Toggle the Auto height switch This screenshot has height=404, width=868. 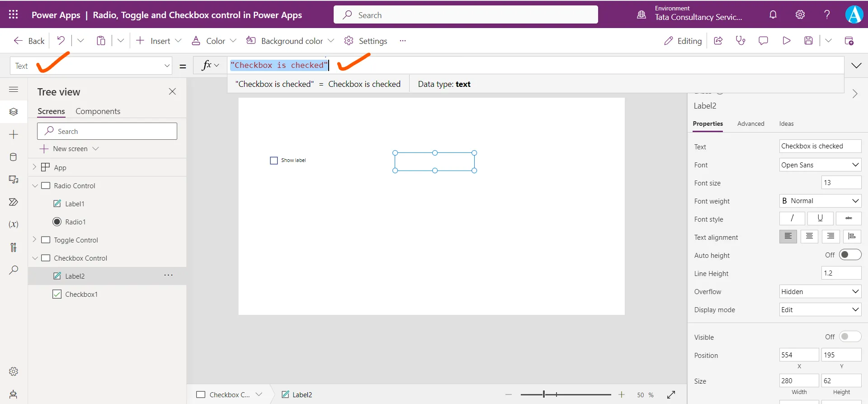pos(850,255)
